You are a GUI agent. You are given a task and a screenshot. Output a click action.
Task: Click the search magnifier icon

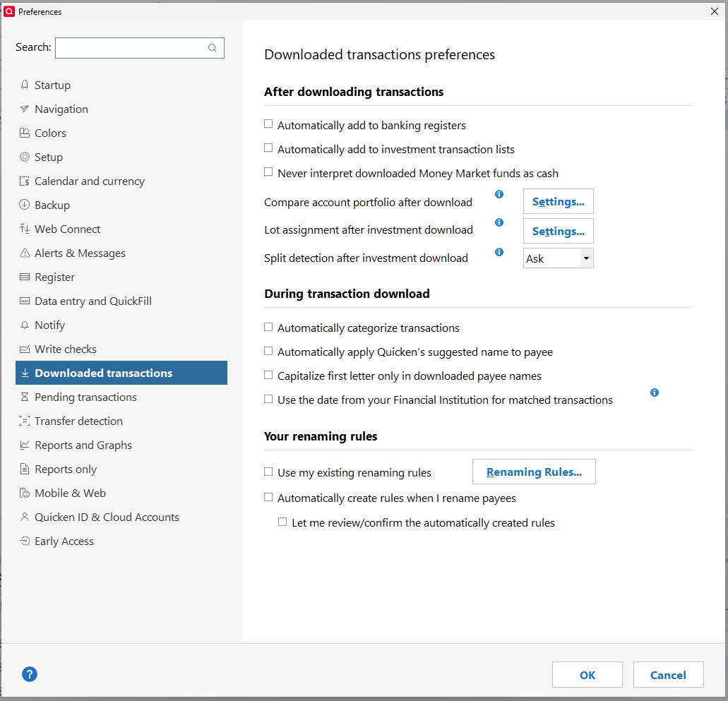click(x=212, y=48)
